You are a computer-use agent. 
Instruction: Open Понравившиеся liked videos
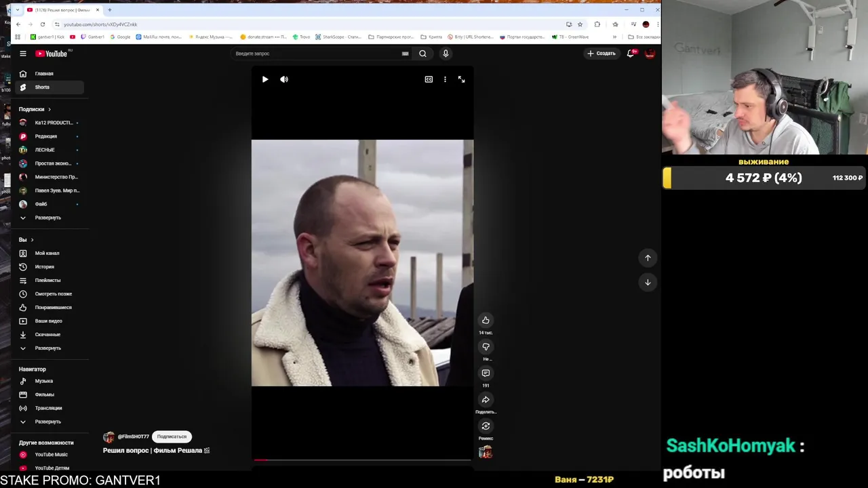click(x=49, y=307)
